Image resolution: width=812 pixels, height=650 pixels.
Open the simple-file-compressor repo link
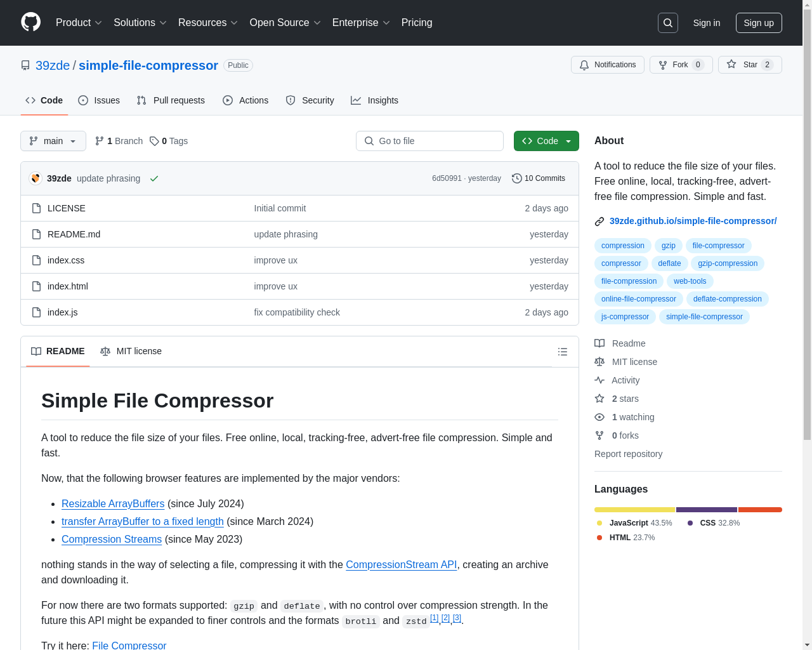pos(148,65)
